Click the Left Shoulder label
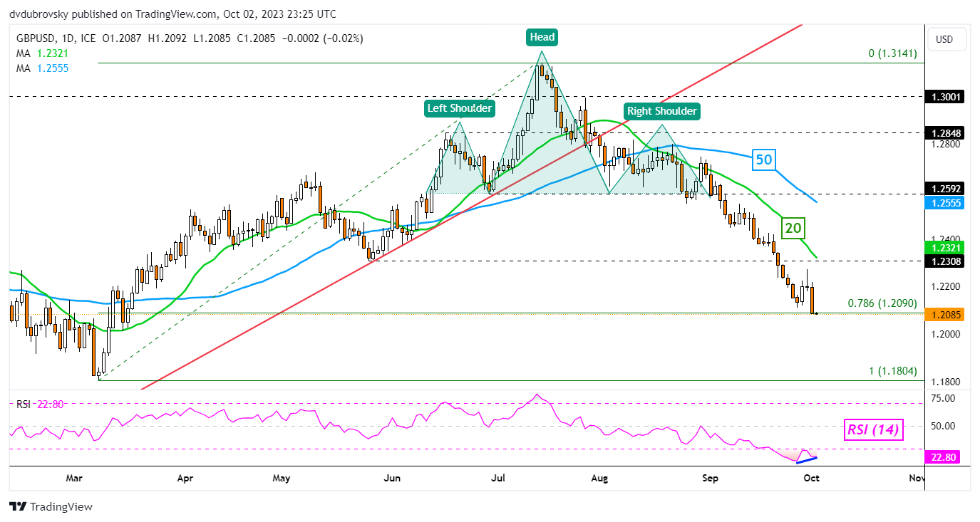The width and height of the screenshot is (980, 522). (x=459, y=108)
